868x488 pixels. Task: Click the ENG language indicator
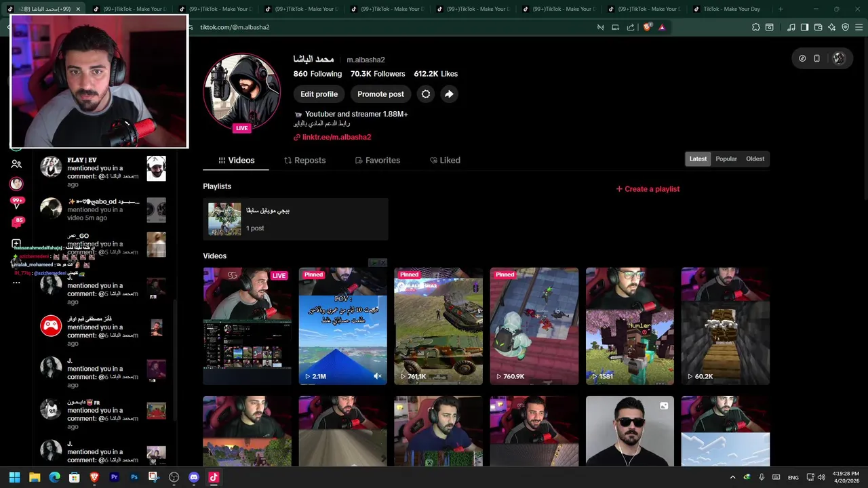tap(793, 477)
